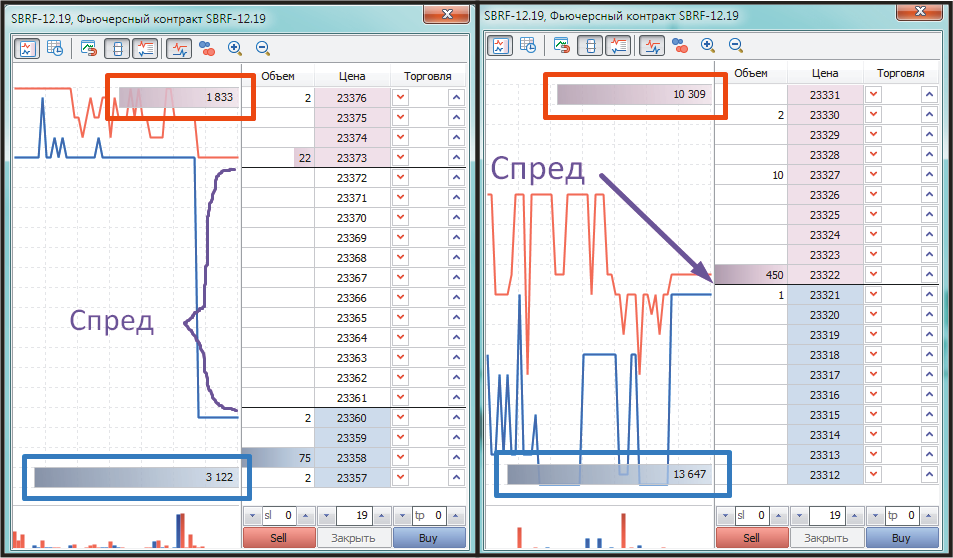This screenshot has height=558, width=953.
Task: Click the red-blue bubbles icon in left window
Action: tap(207, 49)
